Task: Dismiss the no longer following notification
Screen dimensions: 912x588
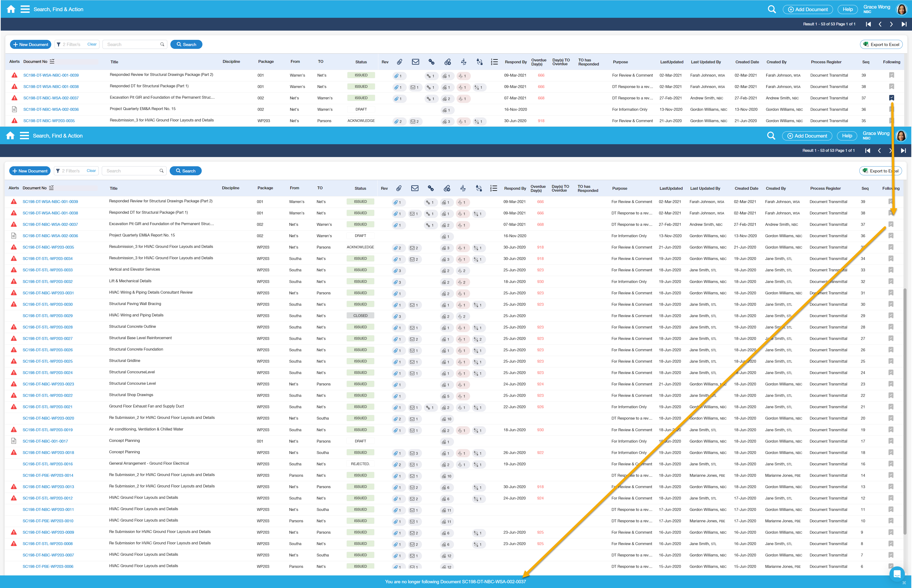Action: click(x=904, y=583)
